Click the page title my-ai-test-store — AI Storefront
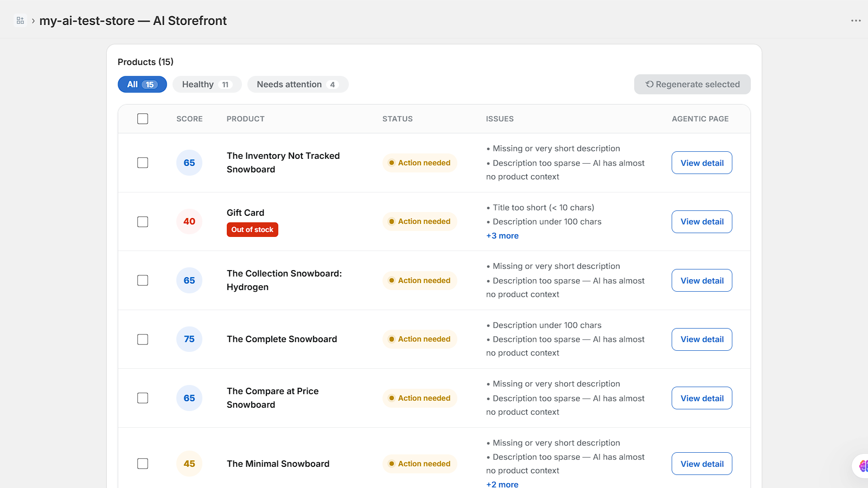Viewport: 868px width, 488px height. click(x=133, y=21)
